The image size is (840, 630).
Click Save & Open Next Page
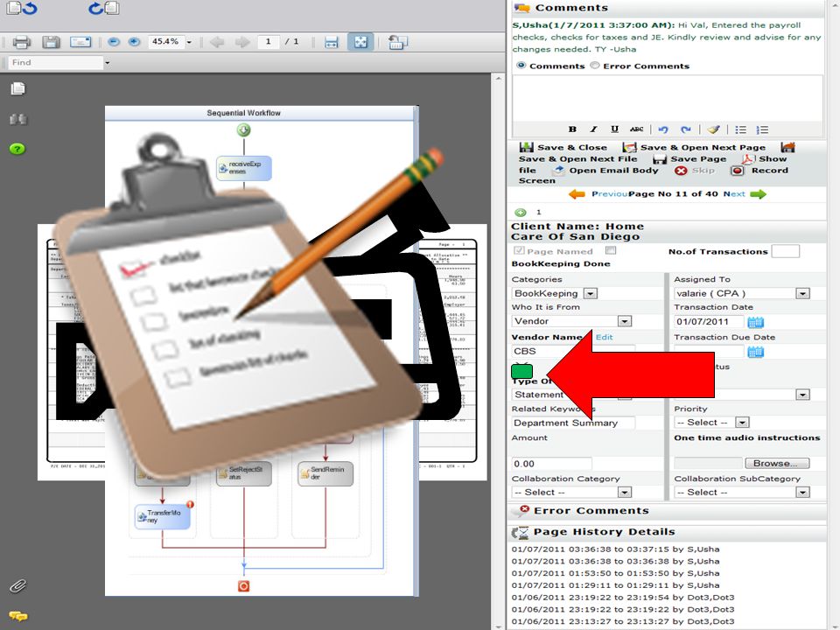coord(694,147)
